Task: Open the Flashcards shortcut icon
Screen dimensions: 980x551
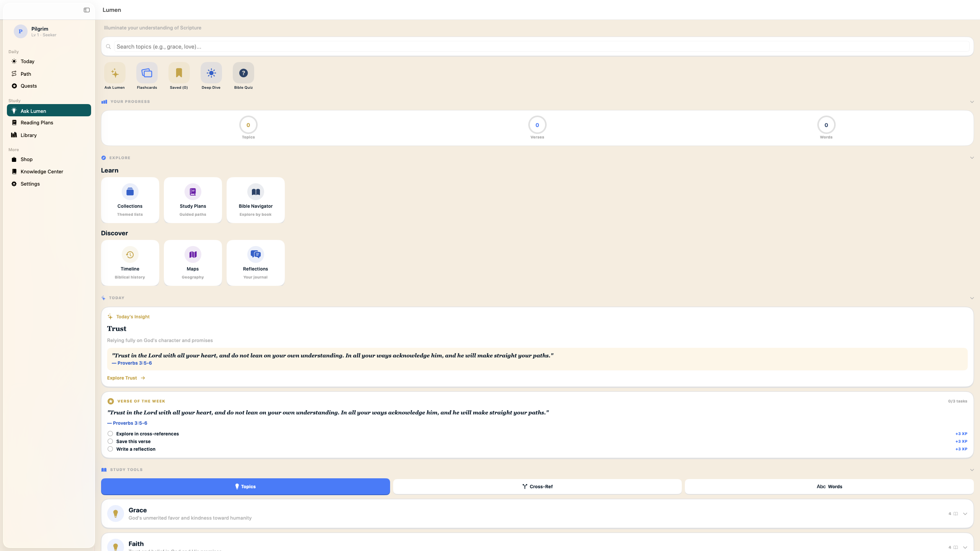Action: pos(147,73)
